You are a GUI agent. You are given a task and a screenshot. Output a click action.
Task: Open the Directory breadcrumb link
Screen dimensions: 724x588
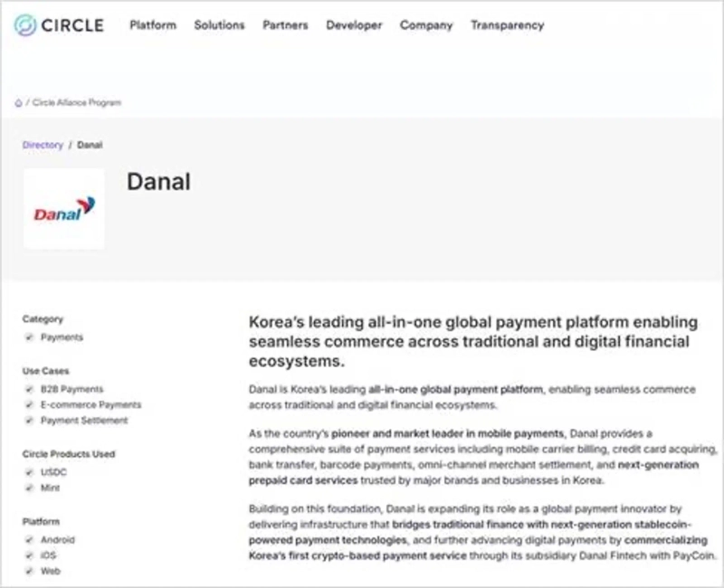pyautogui.click(x=43, y=145)
